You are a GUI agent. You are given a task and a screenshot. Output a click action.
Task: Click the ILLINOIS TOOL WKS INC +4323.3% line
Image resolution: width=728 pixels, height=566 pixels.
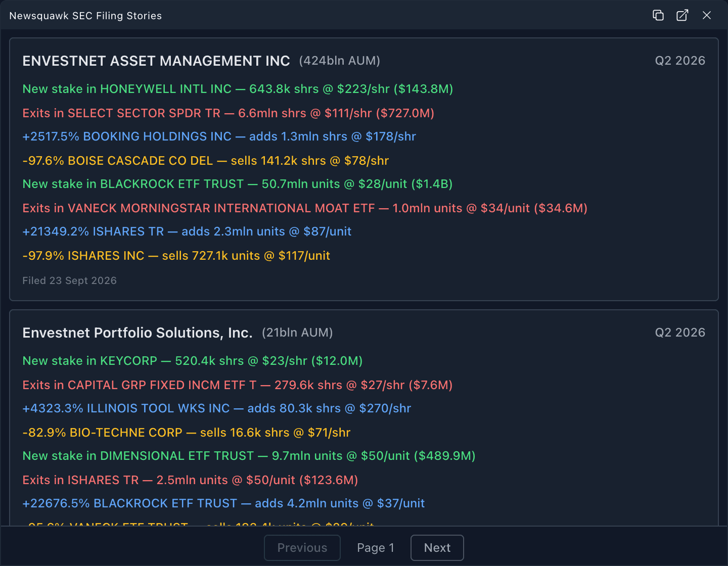coord(217,408)
